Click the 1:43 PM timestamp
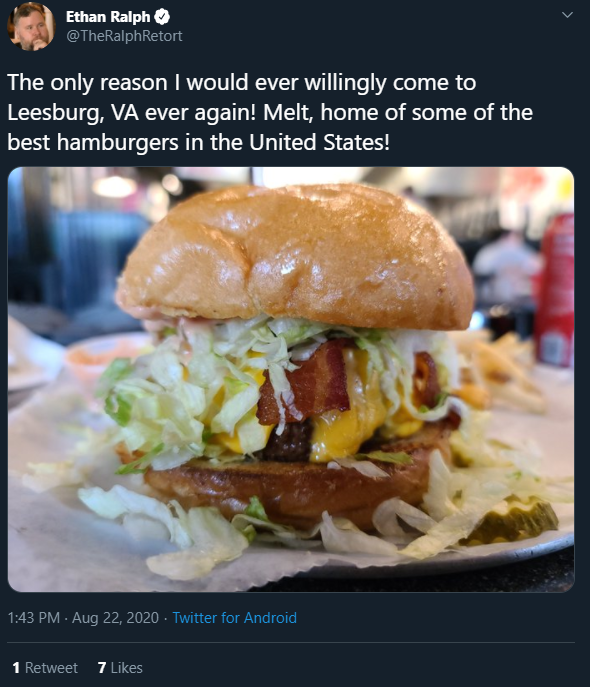590x687 pixels. [34, 618]
